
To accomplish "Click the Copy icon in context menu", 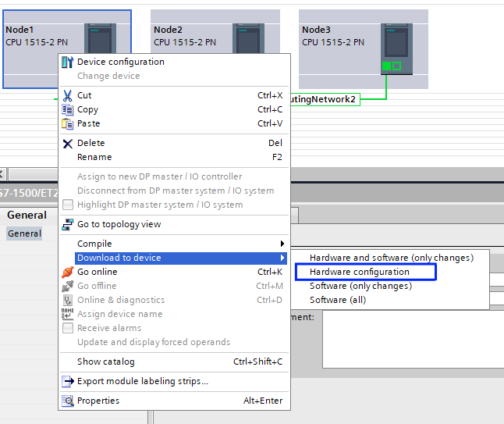I will pos(68,109).
